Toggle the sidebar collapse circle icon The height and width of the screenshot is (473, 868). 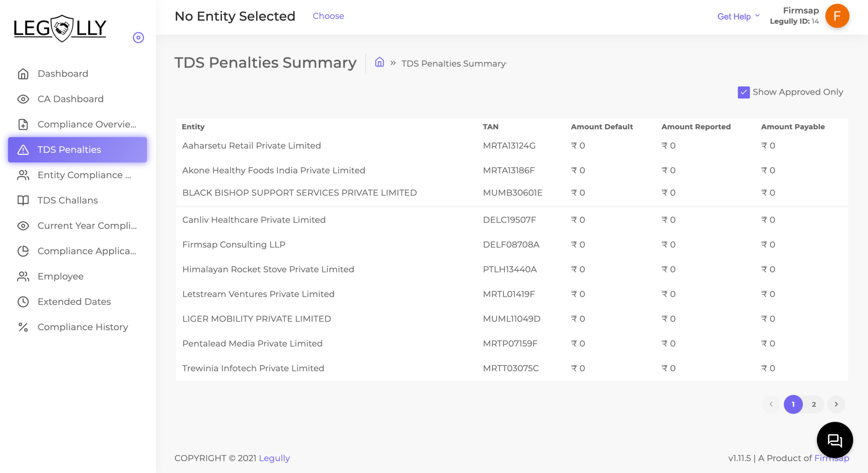click(138, 37)
